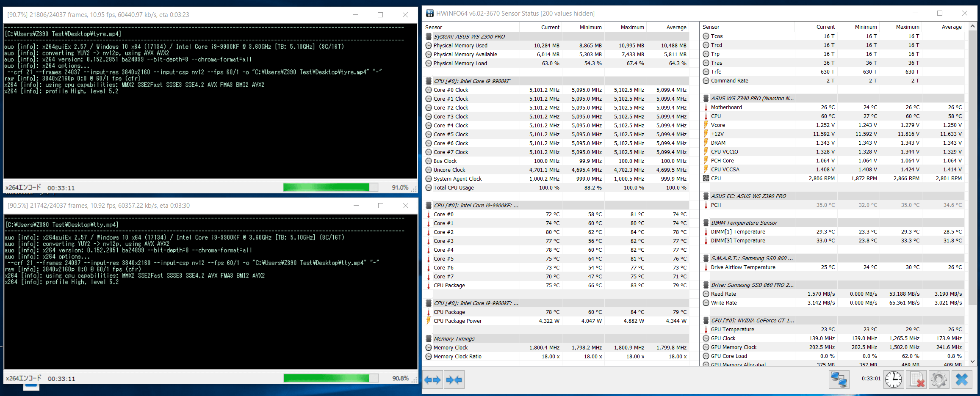This screenshot has width=980, height=396.
Task: Click the resize grip of the tyre.mp4 window
Action: pos(414,189)
